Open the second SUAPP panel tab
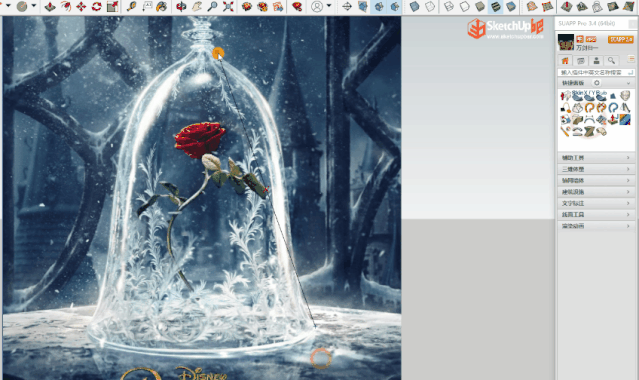Screen dimensions: 639x380 click(x=581, y=61)
